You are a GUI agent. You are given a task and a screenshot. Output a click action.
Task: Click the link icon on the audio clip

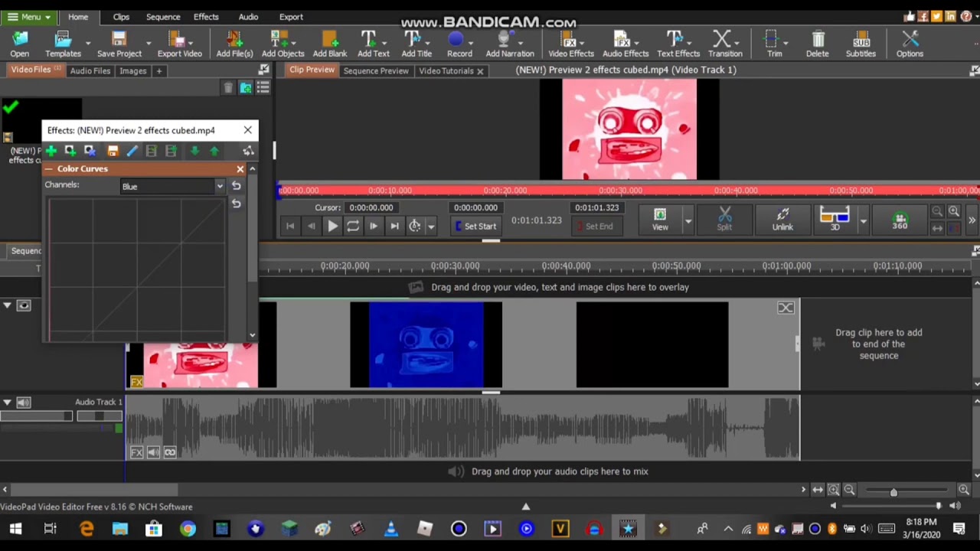(170, 452)
